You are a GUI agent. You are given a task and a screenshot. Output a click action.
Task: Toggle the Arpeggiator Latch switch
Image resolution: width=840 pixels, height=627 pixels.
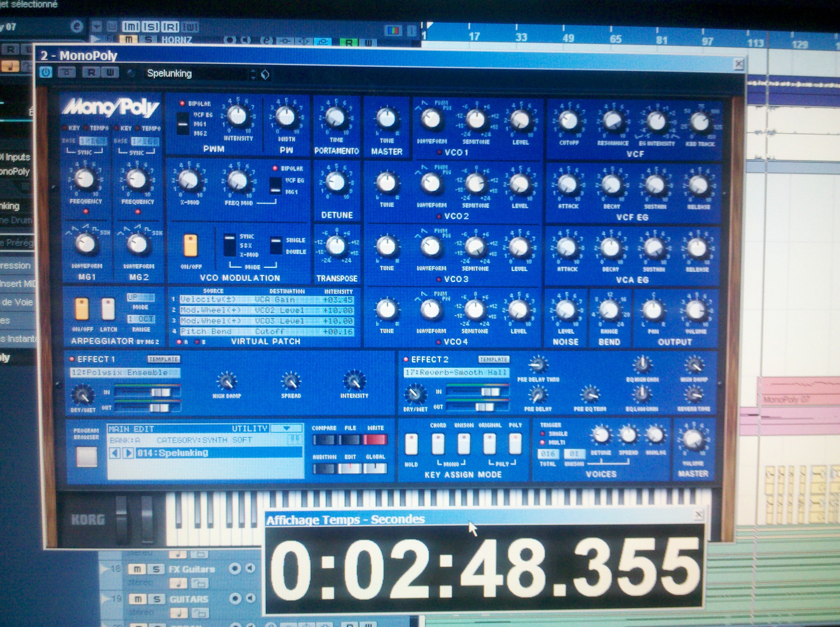pyautogui.click(x=108, y=309)
